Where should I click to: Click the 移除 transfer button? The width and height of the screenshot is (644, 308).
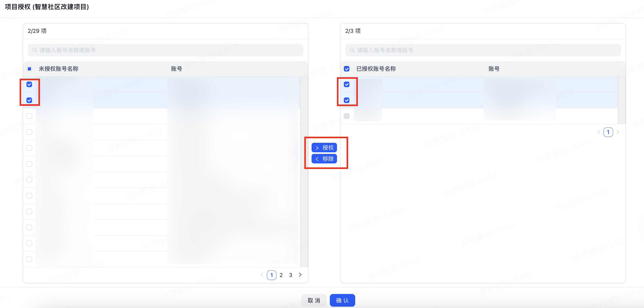click(x=324, y=159)
